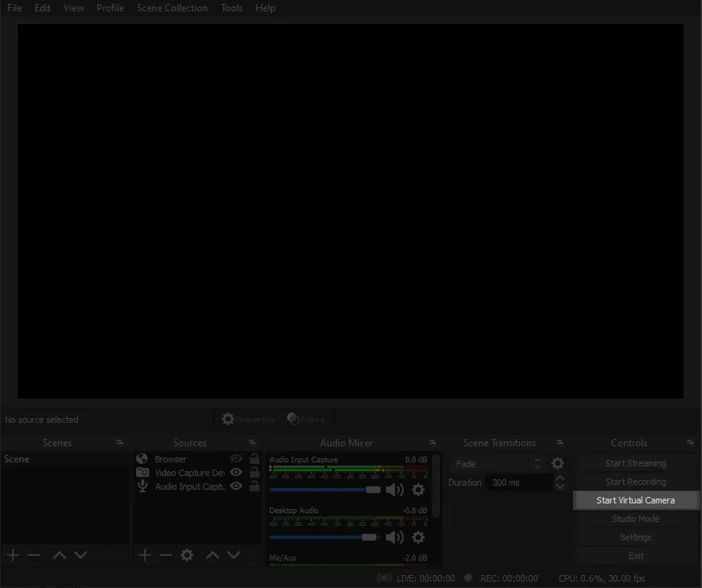This screenshot has width=702, height=588.
Task: Click the Duration 300 ms field
Action: tap(519, 482)
